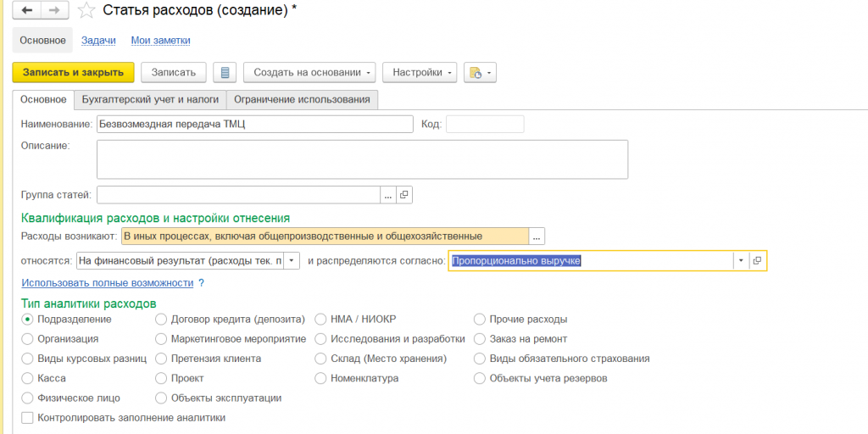Go back with the left arrow button
This screenshot has height=434, width=868.
(x=26, y=10)
